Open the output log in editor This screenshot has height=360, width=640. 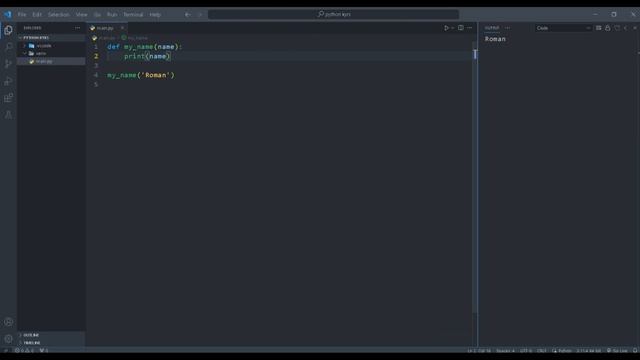coord(617,28)
